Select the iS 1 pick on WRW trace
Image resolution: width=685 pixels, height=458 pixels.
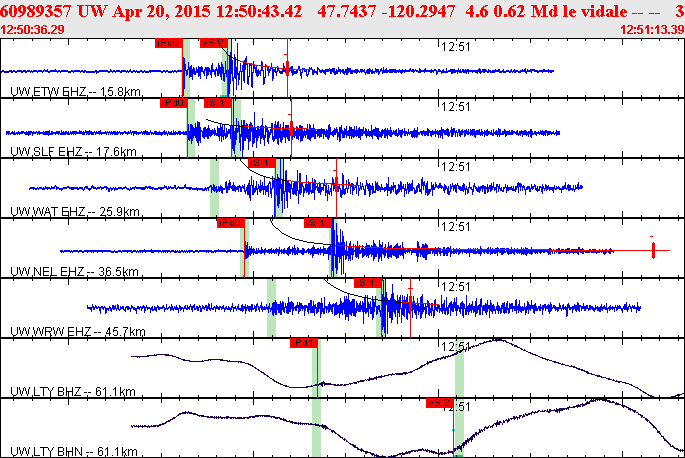pyautogui.click(x=368, y=283)
